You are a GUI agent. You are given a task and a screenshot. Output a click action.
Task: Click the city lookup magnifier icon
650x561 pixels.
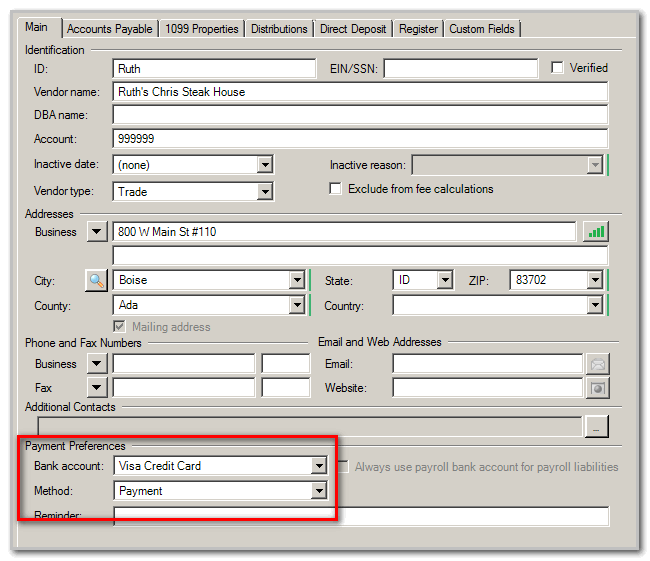click(97, 281)
